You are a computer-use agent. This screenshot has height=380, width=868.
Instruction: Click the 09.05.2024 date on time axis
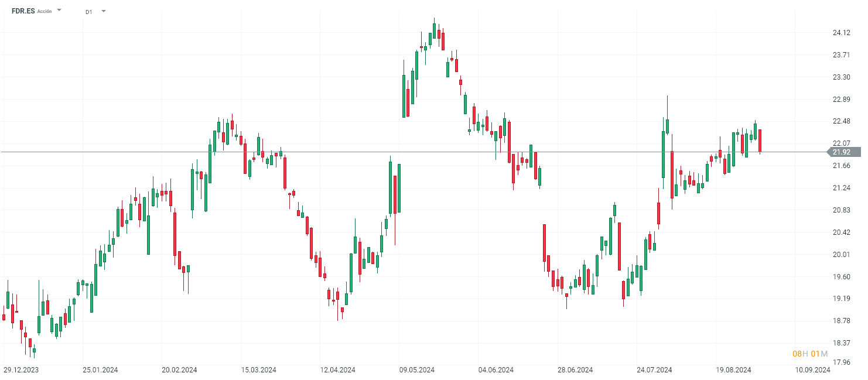click(417, 370)
